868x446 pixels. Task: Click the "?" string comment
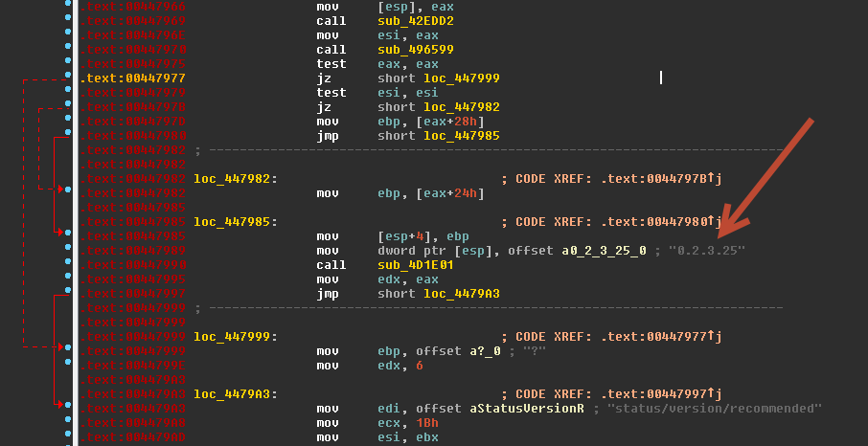pyautogui.click(x=535, y=351)
